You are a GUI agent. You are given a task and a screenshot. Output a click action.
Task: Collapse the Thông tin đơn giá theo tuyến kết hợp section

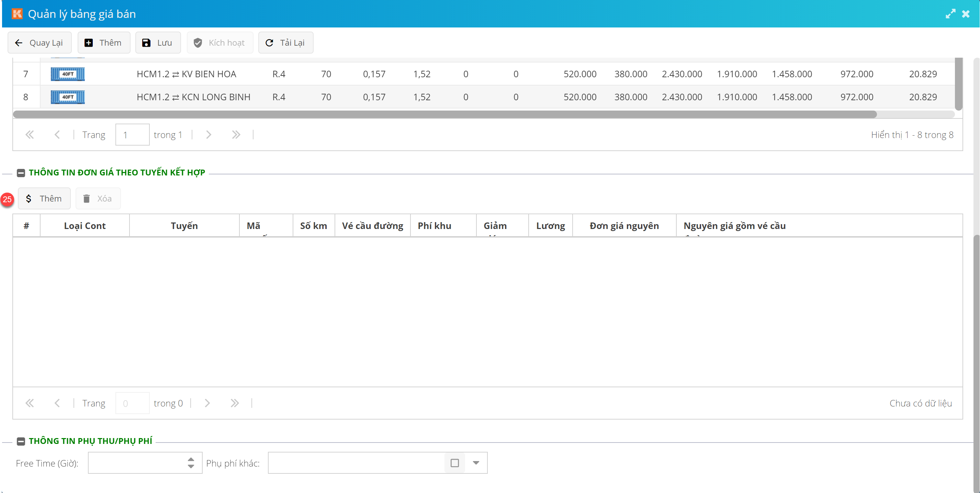21,173
